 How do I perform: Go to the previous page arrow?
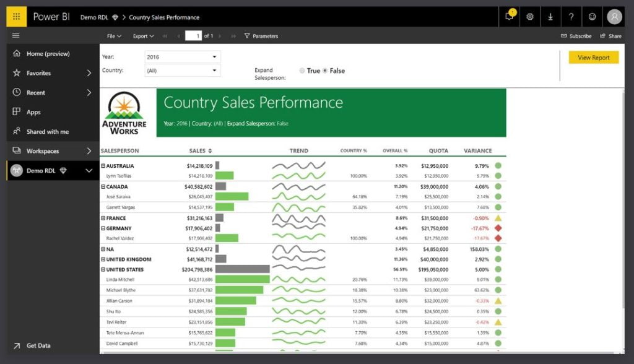(x=178, y=36)
